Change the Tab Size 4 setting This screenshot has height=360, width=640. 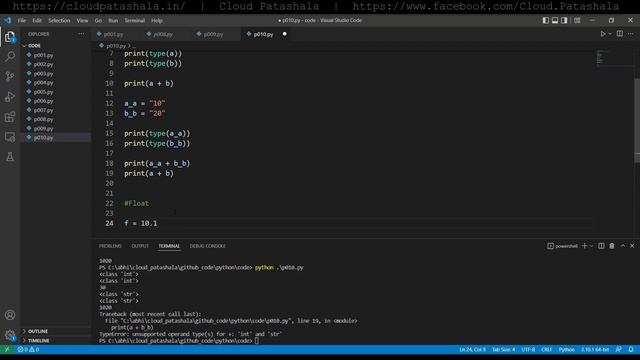pyautogui.click(x=503, y=349)
